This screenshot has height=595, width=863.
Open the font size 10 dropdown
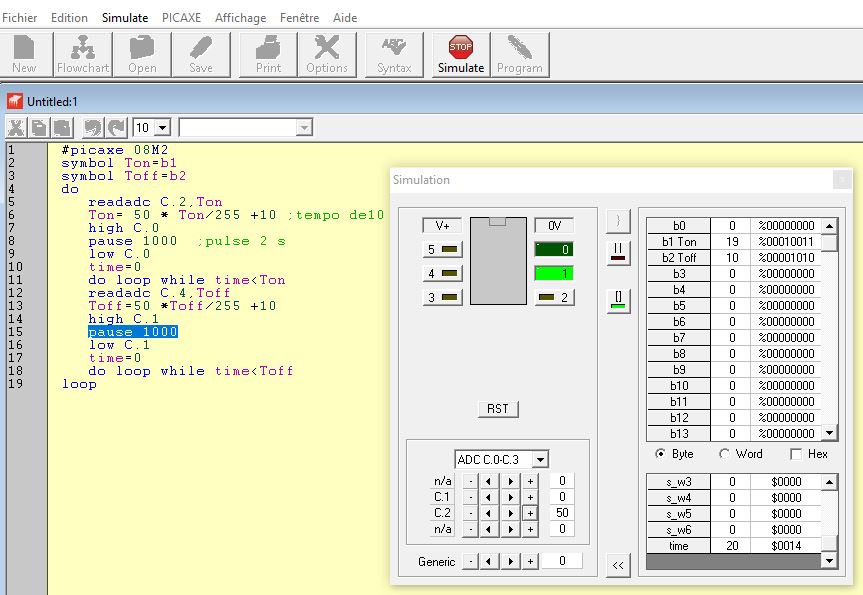pyautogui.click(x=163, y=127)
